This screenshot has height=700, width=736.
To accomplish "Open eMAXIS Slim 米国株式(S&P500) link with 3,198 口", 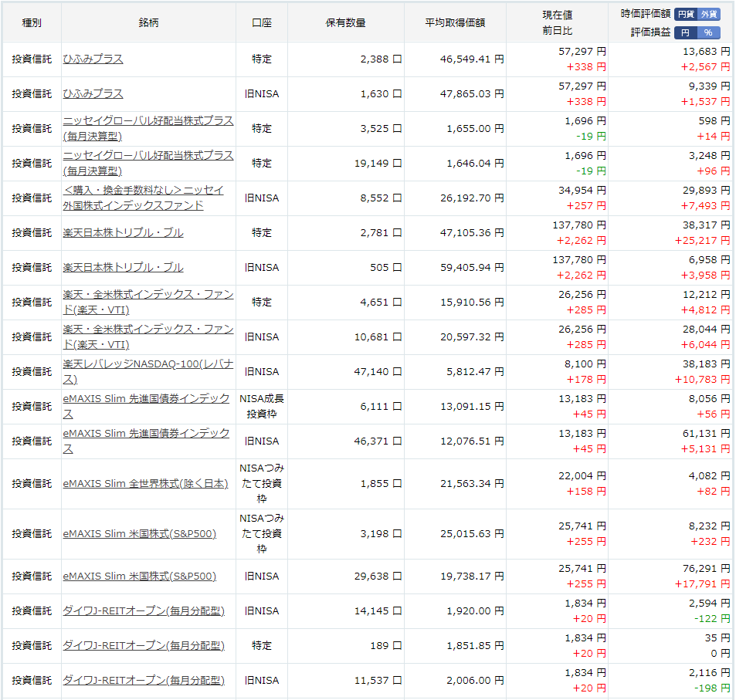I will tap(140, 533).
